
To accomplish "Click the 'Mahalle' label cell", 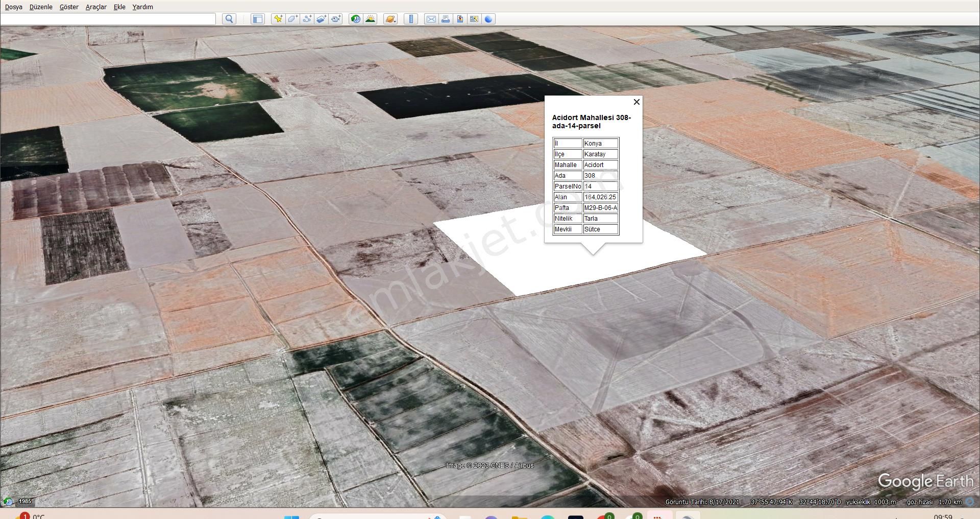I will pos(568,165).
